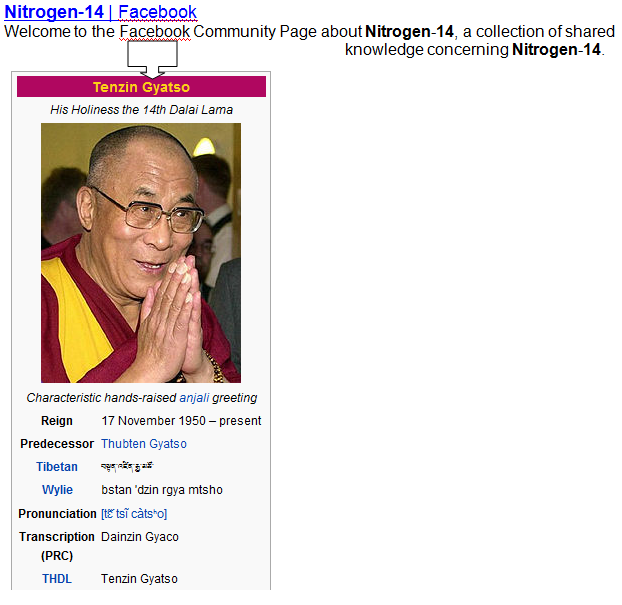Image resolution: width=622 pixels, height=605 pixels.
Task: Open the THDL label link
Action: [x=57, y=579]
